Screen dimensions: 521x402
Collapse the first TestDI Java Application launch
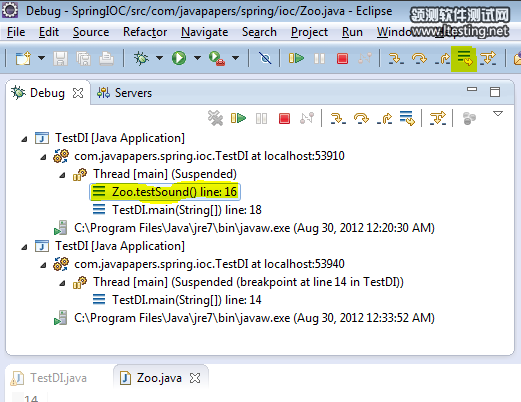point(24,139)
